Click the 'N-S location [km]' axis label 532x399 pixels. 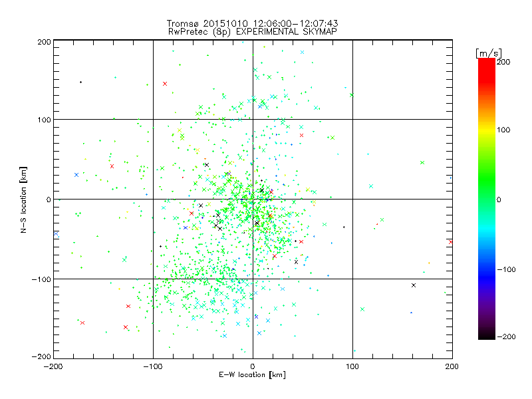(23, 199)
